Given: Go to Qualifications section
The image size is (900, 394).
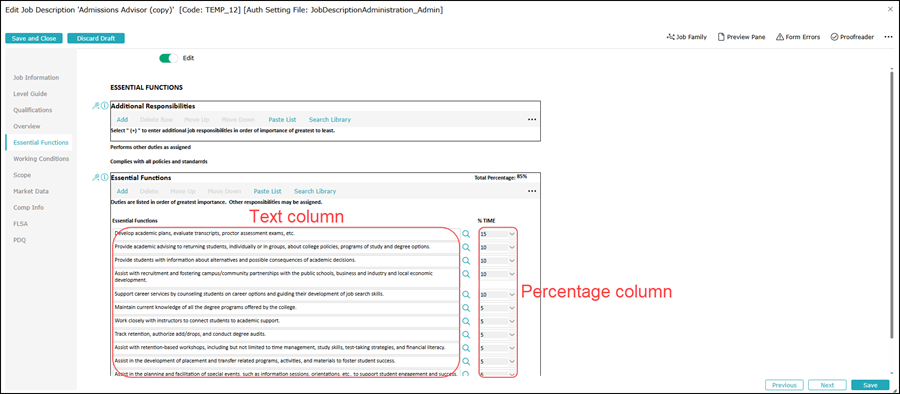Looking at the screenshot, I should (33, 110).
